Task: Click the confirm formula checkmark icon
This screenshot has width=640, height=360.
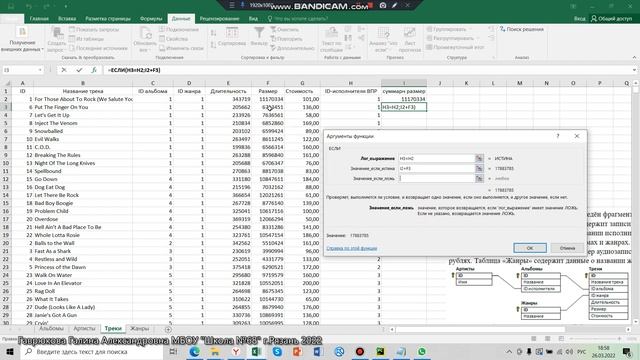Action: tap(79, 70)
